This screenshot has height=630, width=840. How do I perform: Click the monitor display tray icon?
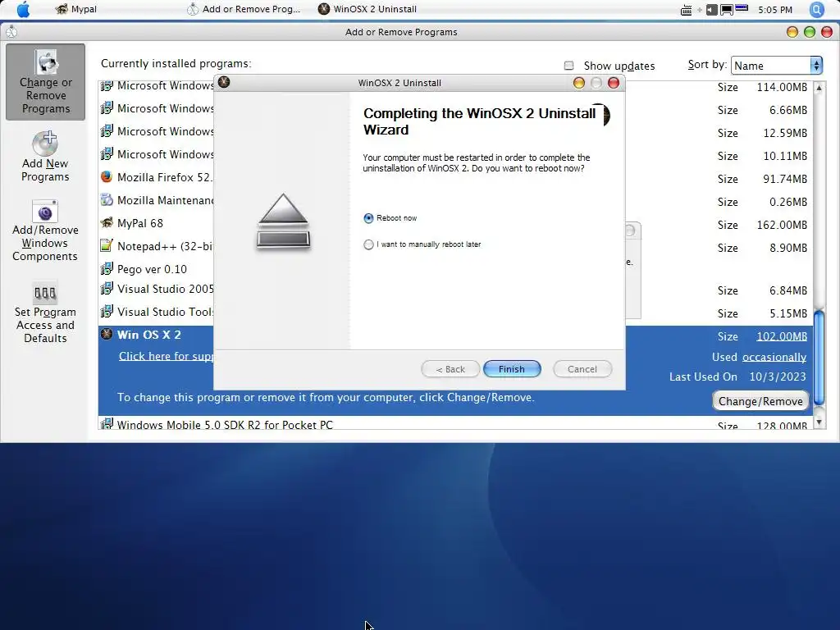tap(727, 10)
